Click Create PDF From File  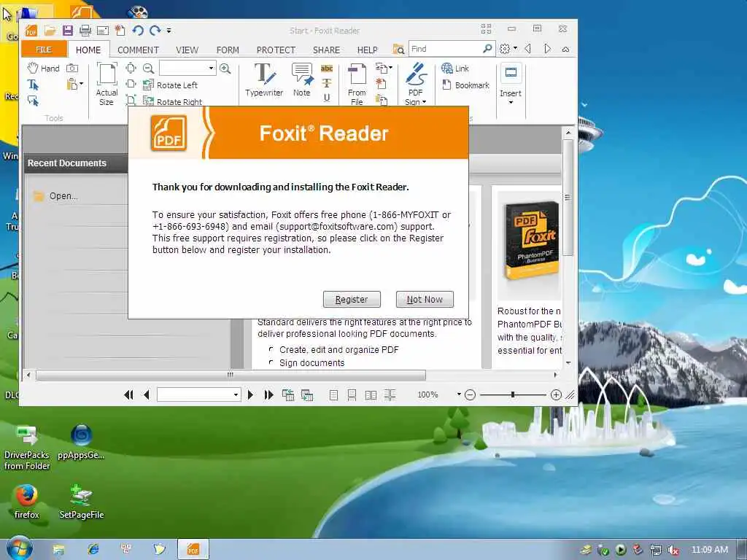(x=357, y=84)
